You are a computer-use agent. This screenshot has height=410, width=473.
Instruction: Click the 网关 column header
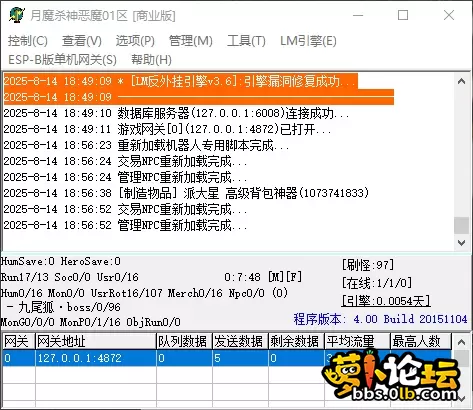pyautogui.click(x=19, y=342)
